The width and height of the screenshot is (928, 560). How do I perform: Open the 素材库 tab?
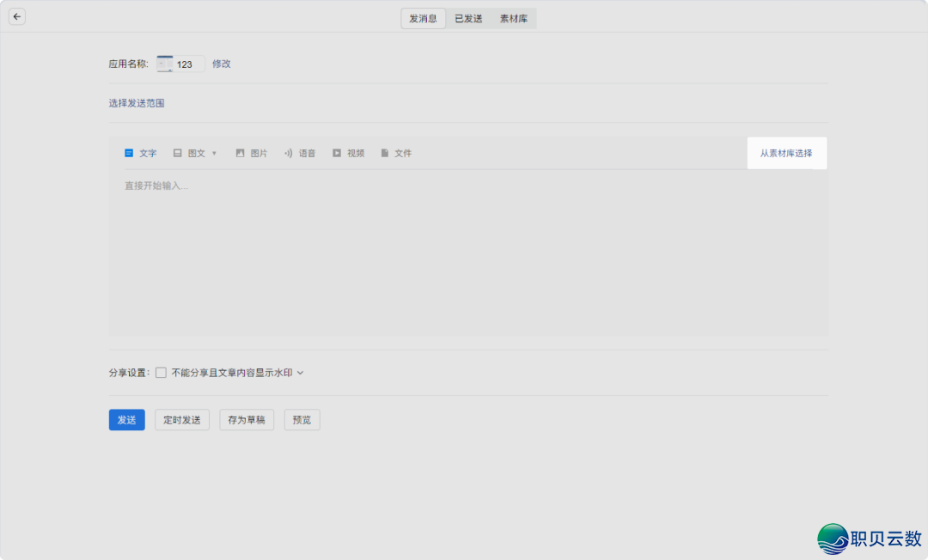tap(514, 17)
